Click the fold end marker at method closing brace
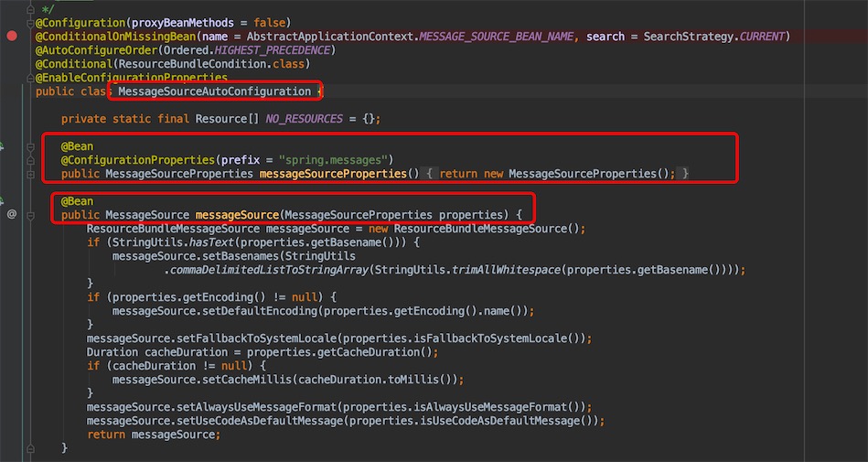This screenshot has width=868, height=462. 30,448
